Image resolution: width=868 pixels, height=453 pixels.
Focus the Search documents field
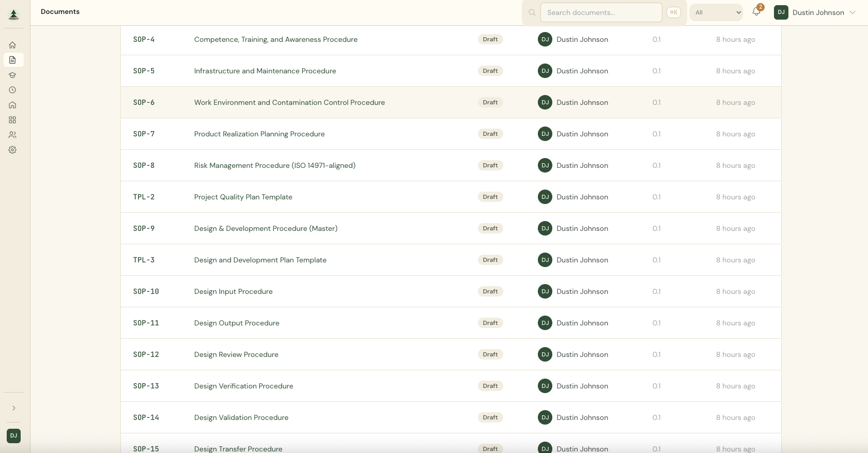[x=601, y=12]
